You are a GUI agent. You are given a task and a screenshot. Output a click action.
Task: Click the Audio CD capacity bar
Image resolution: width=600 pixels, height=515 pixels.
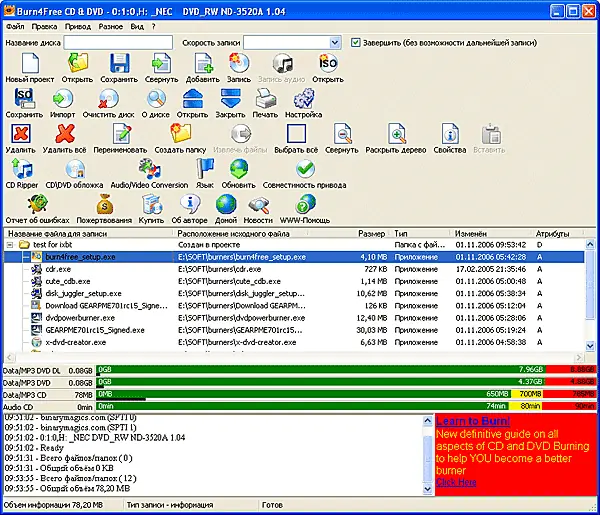point(346,406)
